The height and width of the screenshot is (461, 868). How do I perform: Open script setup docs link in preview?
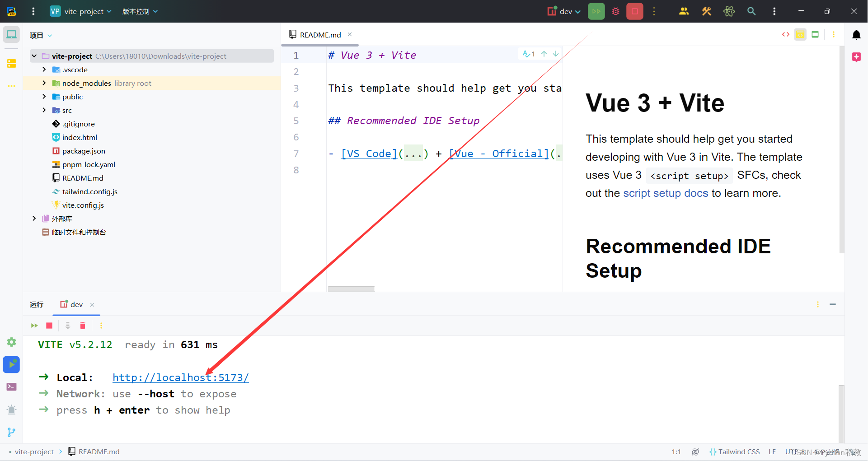(666, 193)
